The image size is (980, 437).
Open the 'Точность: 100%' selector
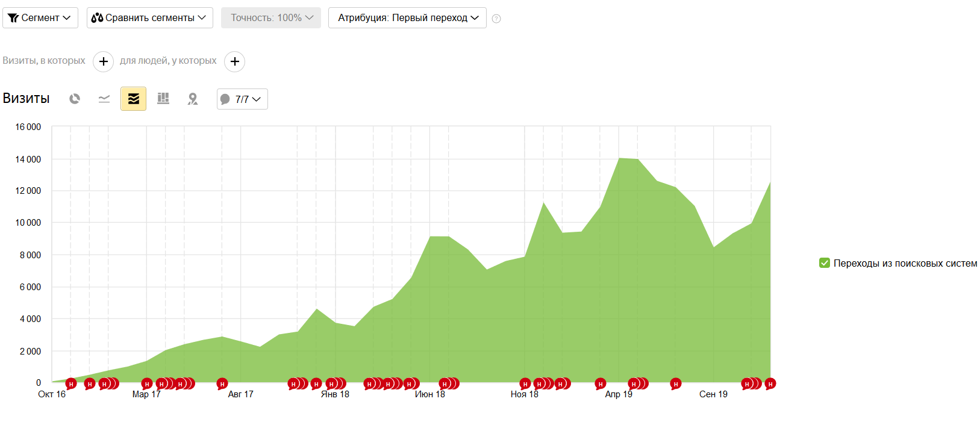click(271, 18)
